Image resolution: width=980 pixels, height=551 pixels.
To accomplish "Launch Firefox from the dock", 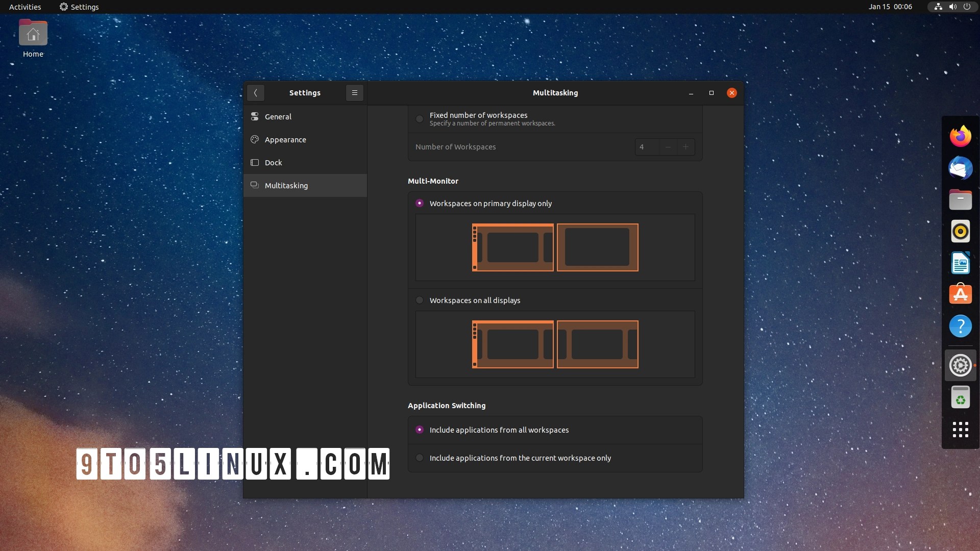I will pos(960,136).
